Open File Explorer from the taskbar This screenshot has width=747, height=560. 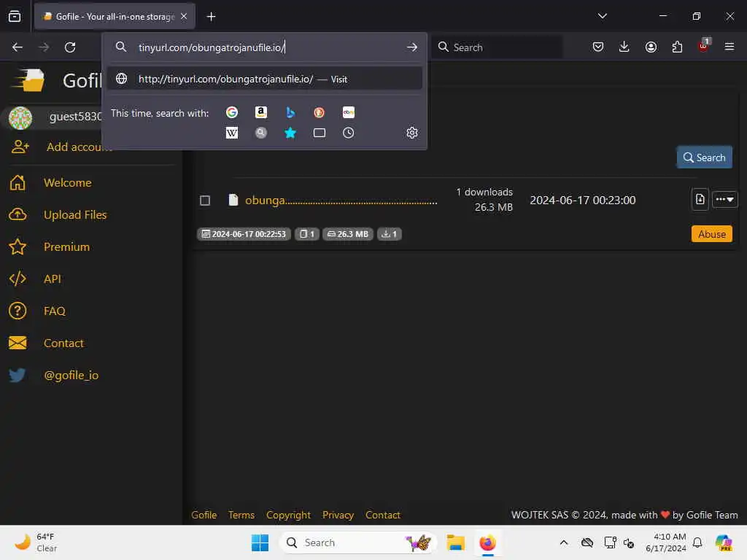pyautogui.click(x=455, y=542)
